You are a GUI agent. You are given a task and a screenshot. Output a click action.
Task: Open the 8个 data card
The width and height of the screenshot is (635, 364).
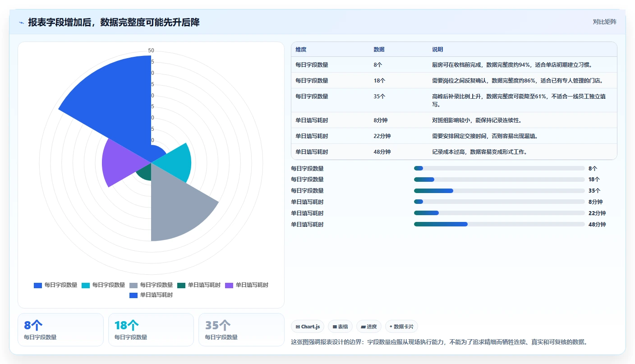(60, 330)
